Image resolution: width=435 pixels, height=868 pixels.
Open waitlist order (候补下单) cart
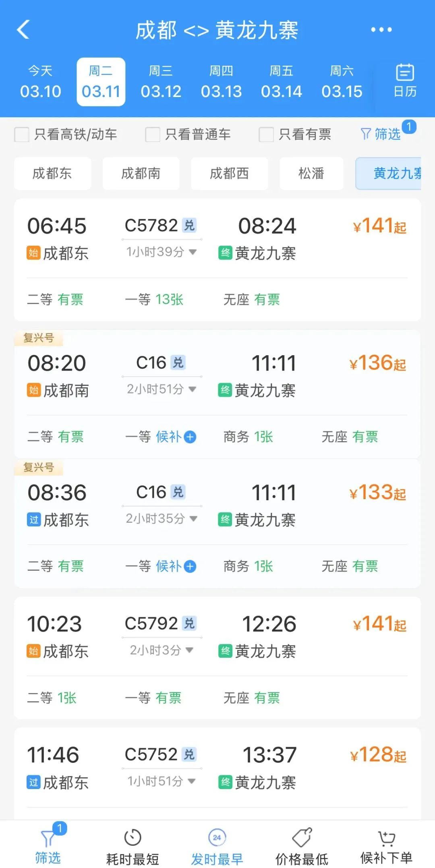coord(386,847)
